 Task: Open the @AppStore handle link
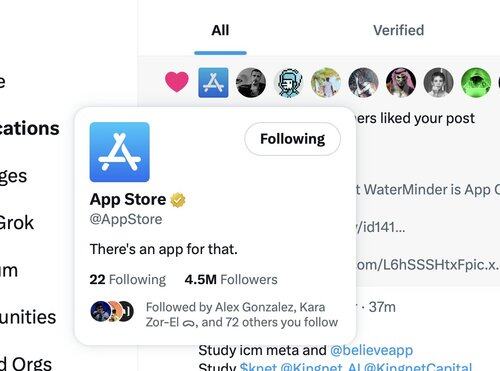[126, 219]
